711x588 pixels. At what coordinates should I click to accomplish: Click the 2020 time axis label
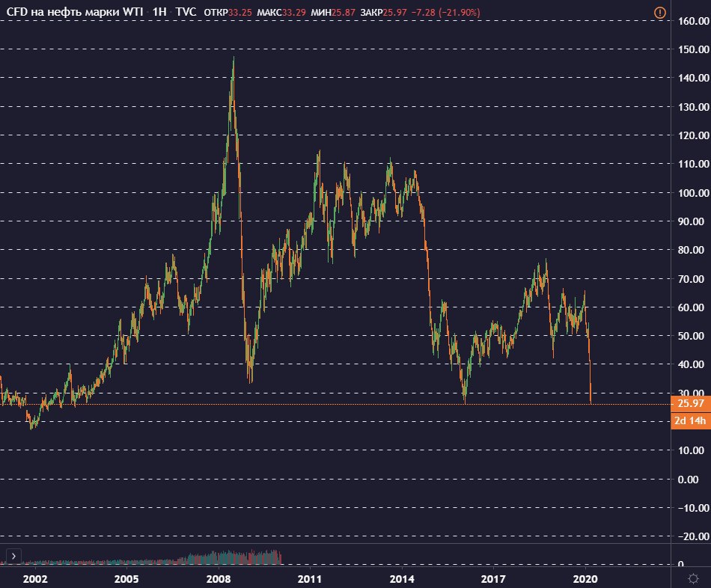point(585,579)
